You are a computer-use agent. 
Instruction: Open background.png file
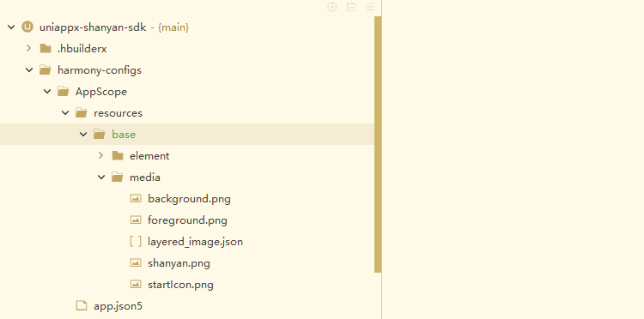[x=190, y=199]
